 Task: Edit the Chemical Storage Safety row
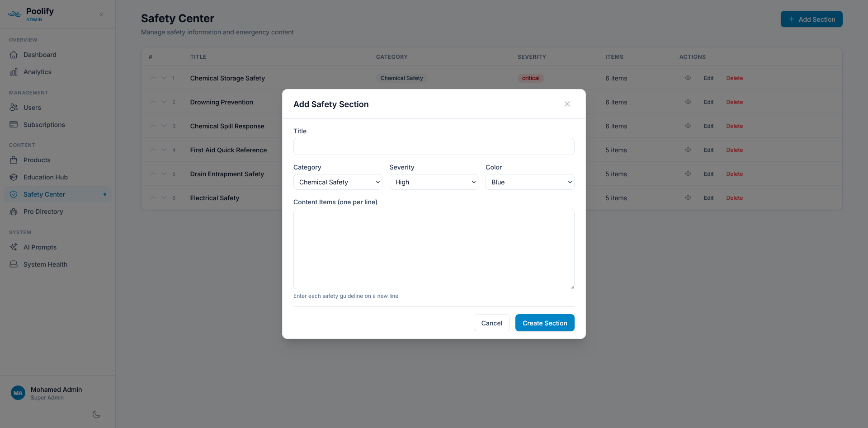coord(708,78)
